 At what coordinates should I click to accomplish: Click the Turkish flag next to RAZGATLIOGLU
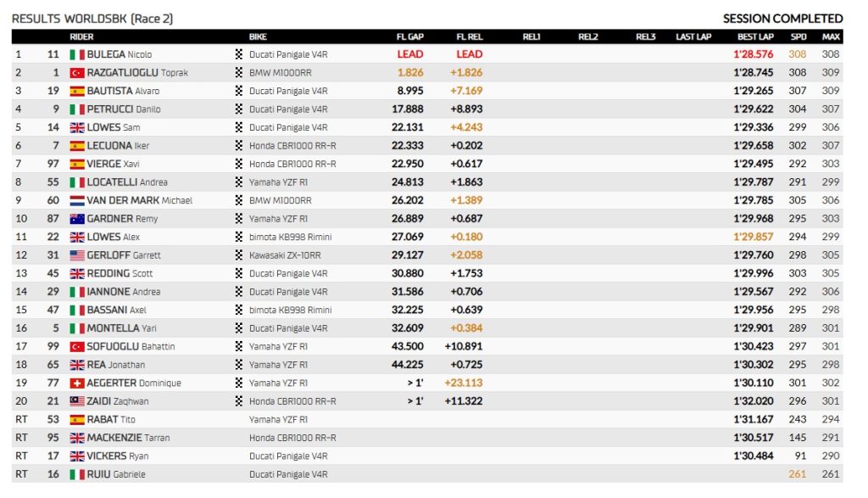point(77,73)
